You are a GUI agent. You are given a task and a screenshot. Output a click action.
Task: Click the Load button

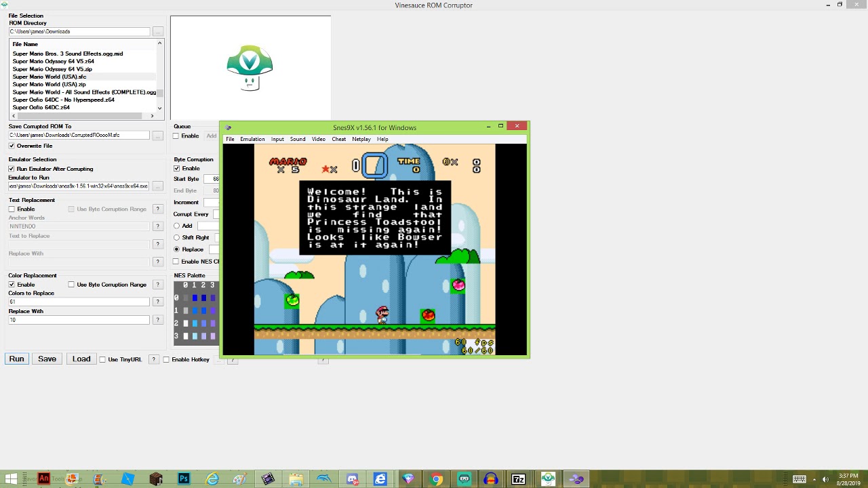(x=81, y=359)
